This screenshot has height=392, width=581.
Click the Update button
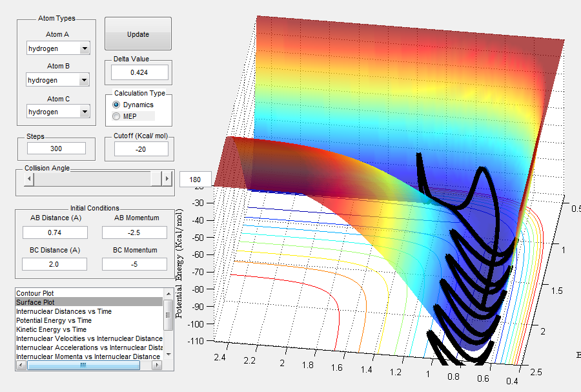click(x=138, y=34)
